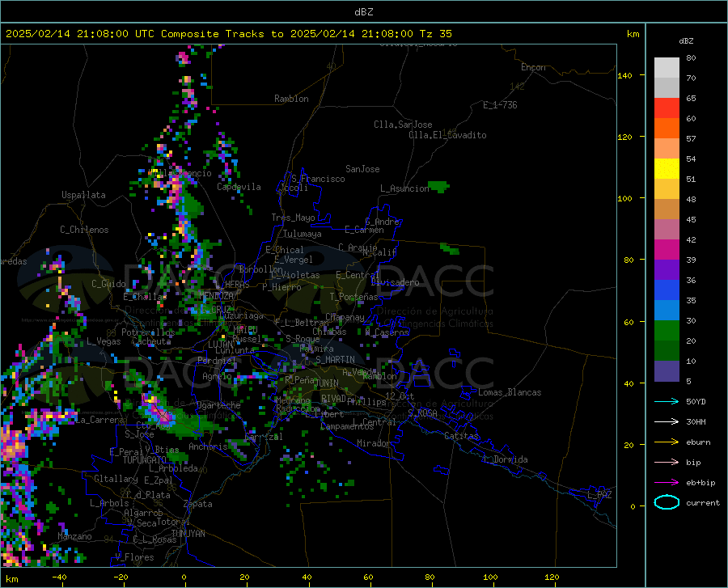Image resolution: width=728 pixels, height=588 pixels.
Task: Click the 'Tres_Mayo' map label
Action: click(x=293, y=218)
